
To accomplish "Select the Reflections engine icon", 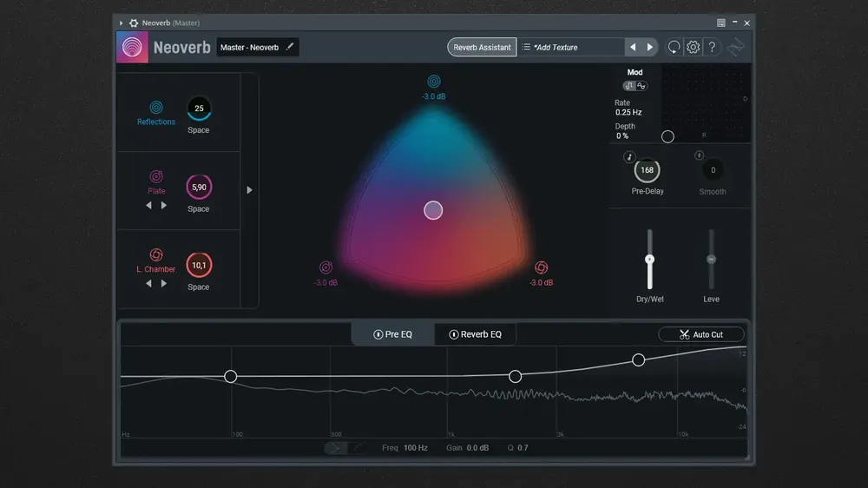I will [x=156, y=107].
